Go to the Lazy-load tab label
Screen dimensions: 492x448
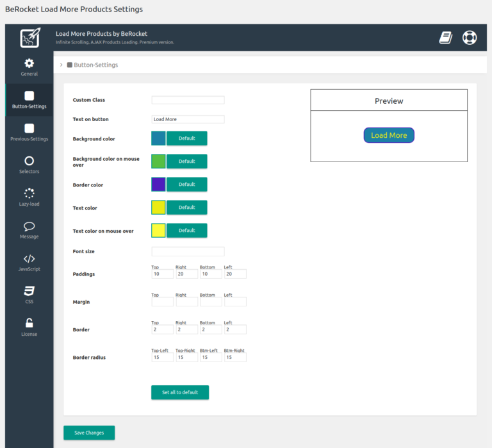pos(29,204)
